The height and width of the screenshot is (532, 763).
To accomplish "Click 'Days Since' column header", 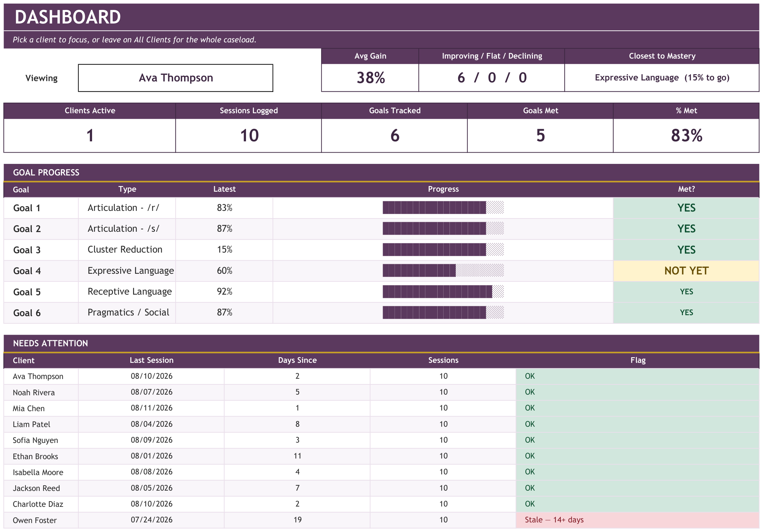I will point(297,360).
